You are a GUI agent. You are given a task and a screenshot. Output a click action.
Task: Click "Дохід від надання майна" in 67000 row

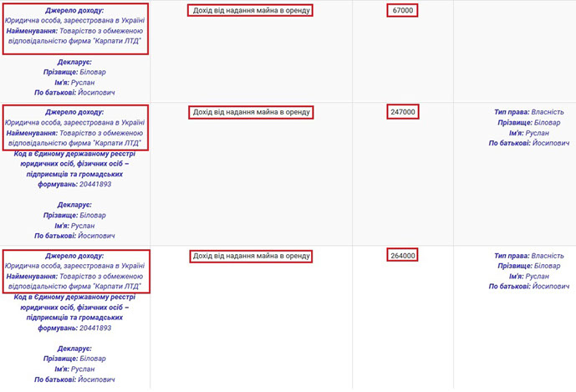tap(251, 10)
